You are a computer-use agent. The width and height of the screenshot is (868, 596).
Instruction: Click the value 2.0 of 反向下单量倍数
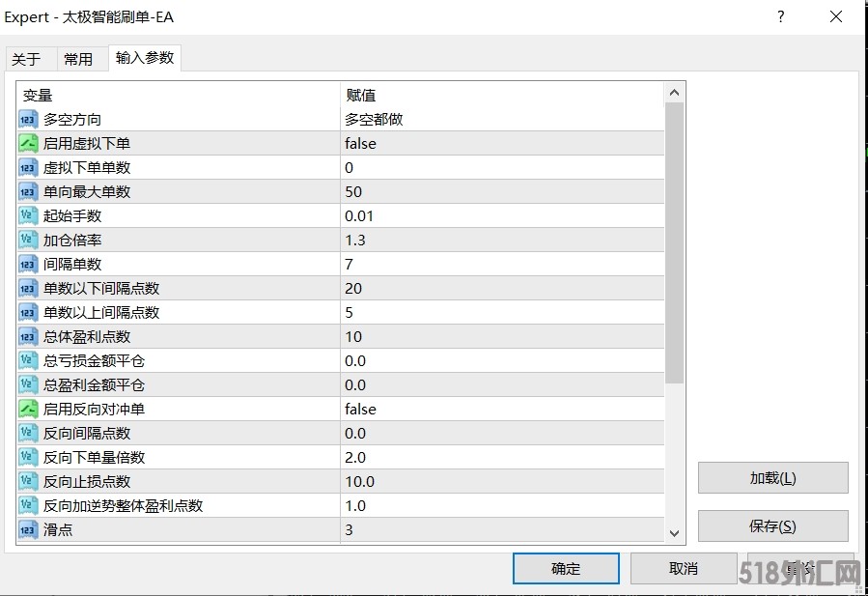point(355,458)
